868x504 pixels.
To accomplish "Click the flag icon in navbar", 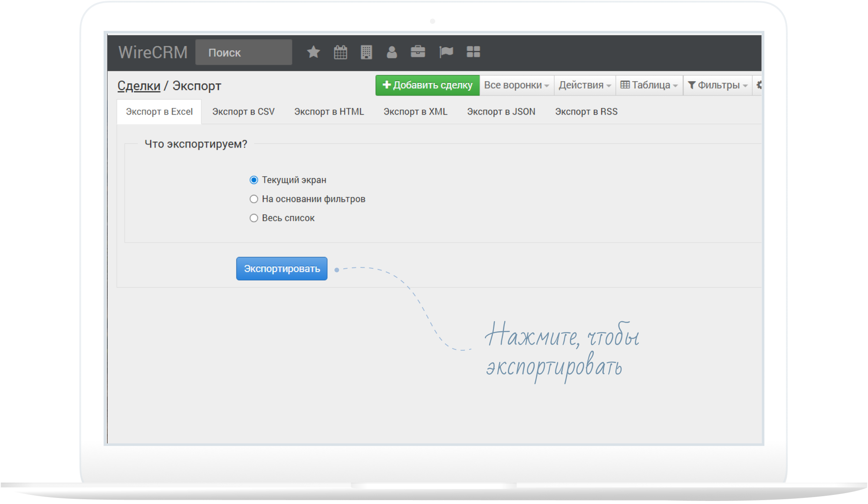I will point(446,52).
